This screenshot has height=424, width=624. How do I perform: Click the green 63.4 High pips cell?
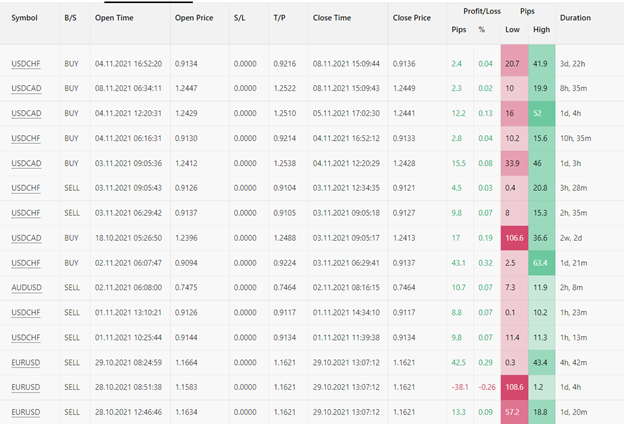[541, 262]
